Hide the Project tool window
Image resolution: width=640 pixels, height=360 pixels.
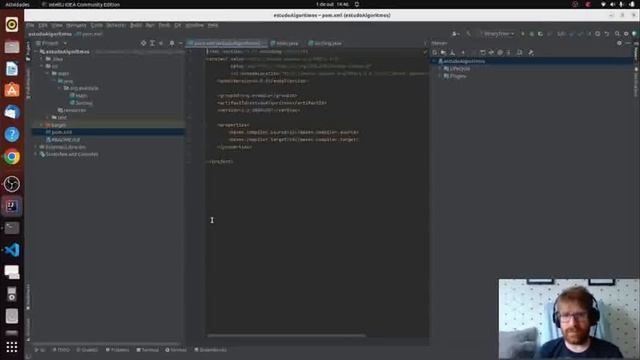[x=180, y=43]
